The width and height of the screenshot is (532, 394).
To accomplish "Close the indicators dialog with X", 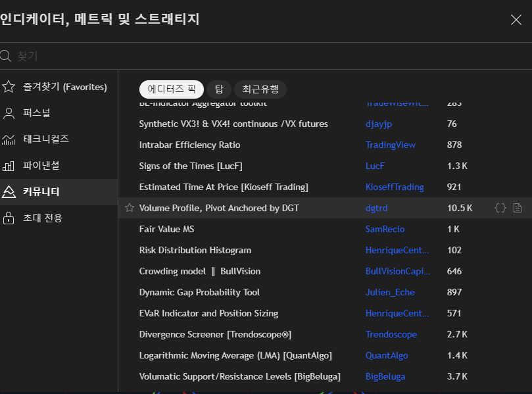I will 516,20.
